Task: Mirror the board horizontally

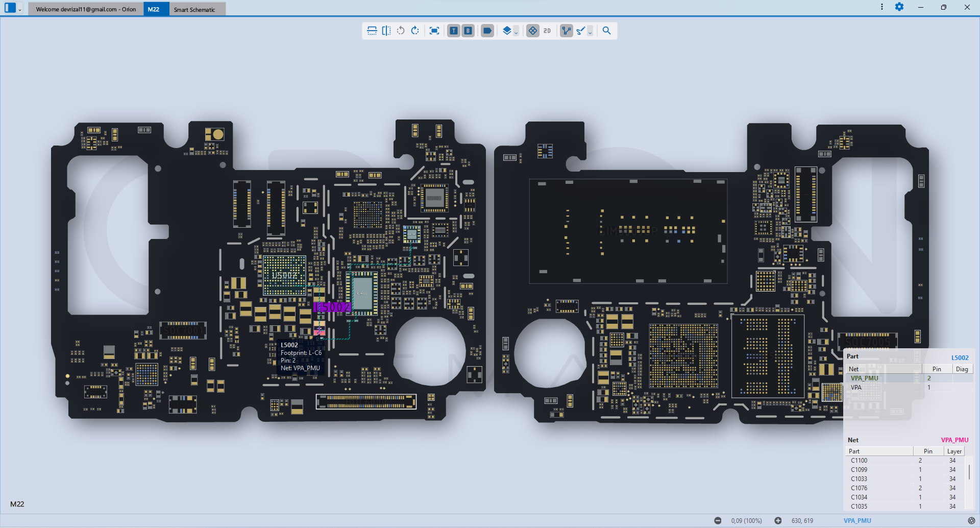Action: pyautogui.click(x=386, y=31)
